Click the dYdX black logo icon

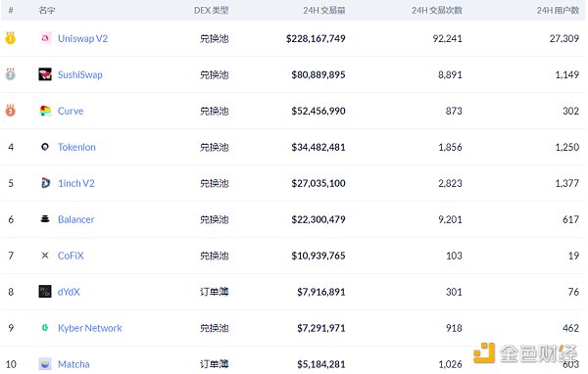click(45, 291)
